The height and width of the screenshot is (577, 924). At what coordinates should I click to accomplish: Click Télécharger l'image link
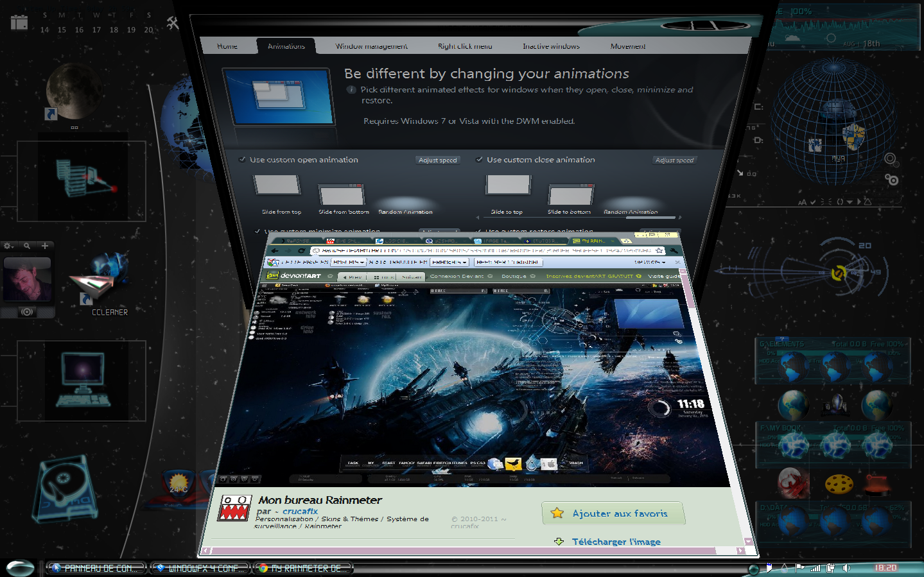pyautogui.click(x=616, y=542)
